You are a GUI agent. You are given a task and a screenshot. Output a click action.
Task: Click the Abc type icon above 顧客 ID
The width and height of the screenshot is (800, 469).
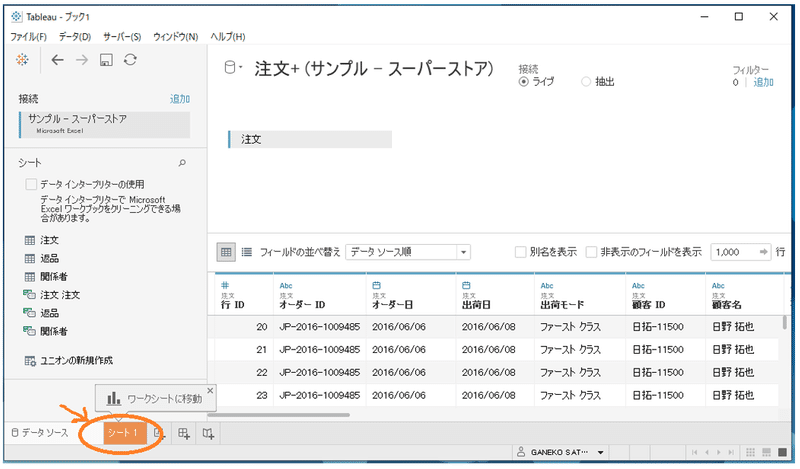tap(638, 286)
